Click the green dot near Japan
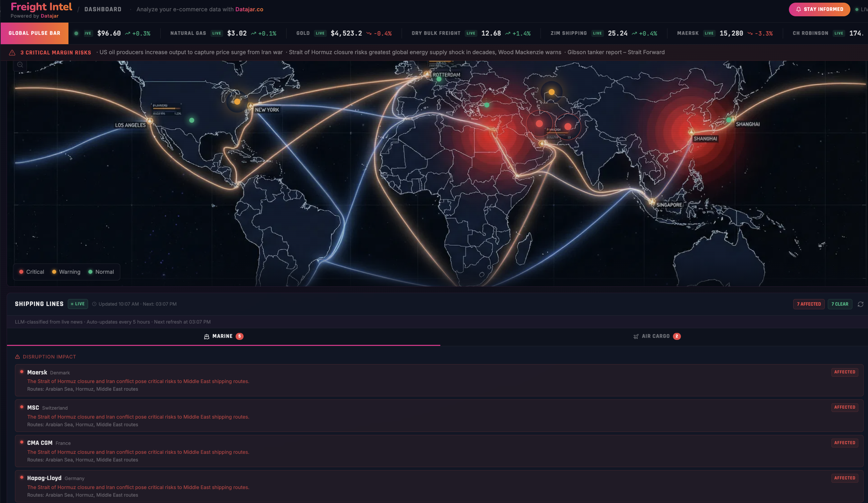Viewport: 868px width, 503px height. pyautogui.click(x=729, y=120)
